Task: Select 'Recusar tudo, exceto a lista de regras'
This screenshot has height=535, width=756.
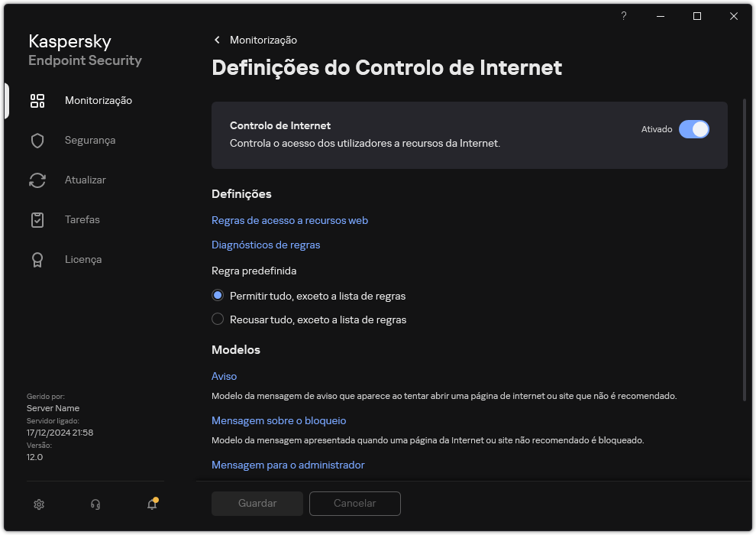Action: click(x=218, y=319)
